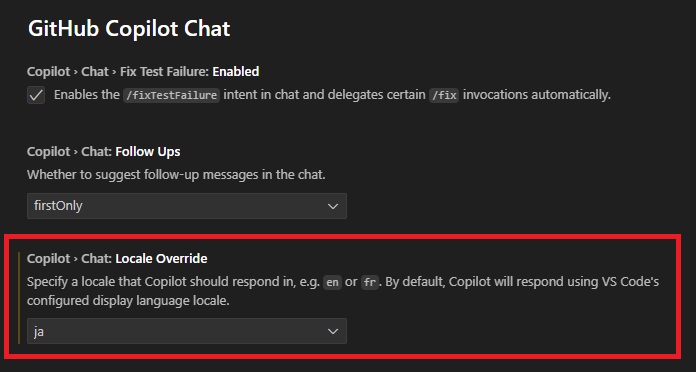Viewport: 696px width, 372px height.
Task: Click the Follow Ups description text
Action: [x=176, y=174]
